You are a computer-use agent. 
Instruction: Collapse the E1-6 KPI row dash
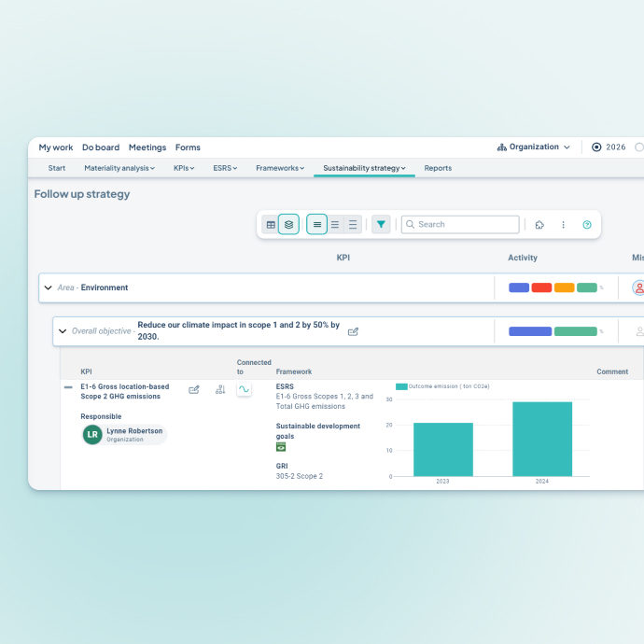[68, 387]
